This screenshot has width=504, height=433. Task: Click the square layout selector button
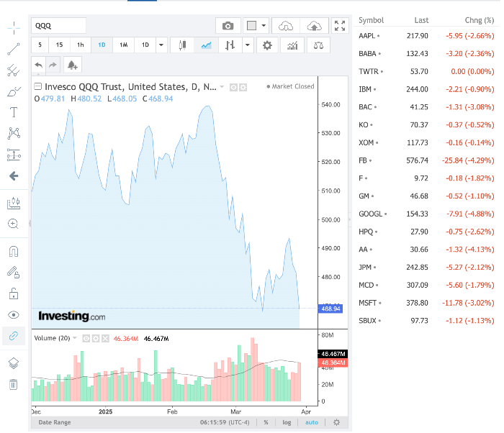251,26
